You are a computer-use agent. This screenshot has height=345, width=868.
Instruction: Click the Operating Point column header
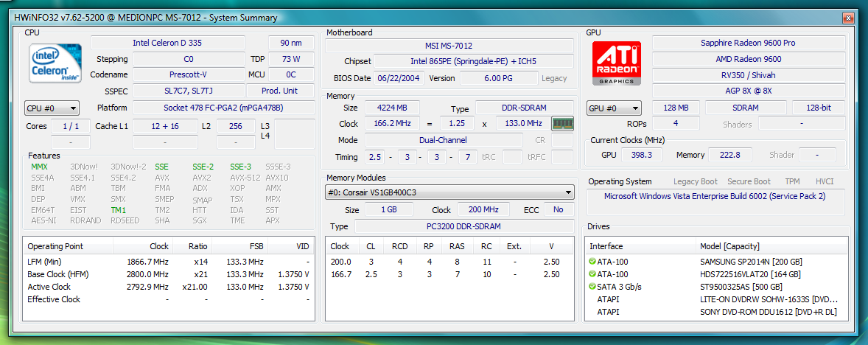[55, 246]
